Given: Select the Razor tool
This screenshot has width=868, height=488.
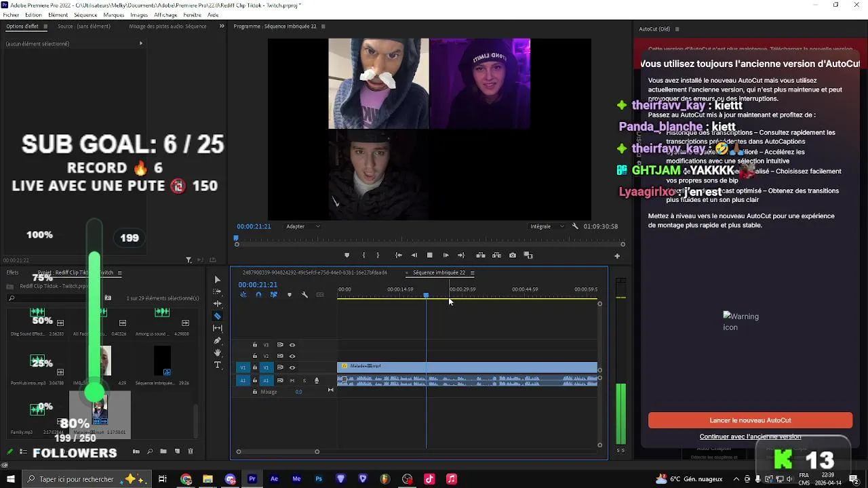Looking at the screenshot, I should click(x=217, y=316).
